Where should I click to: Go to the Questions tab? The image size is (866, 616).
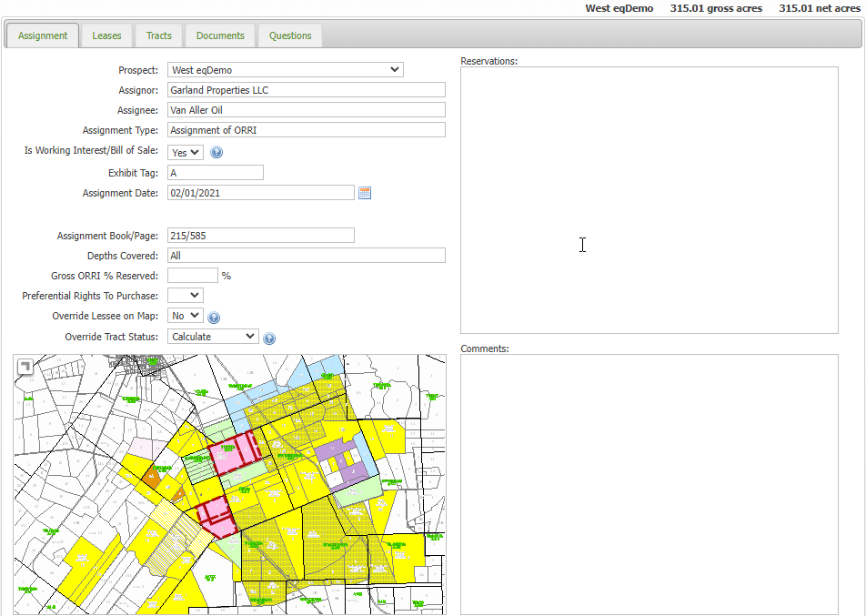pos(290,36)
